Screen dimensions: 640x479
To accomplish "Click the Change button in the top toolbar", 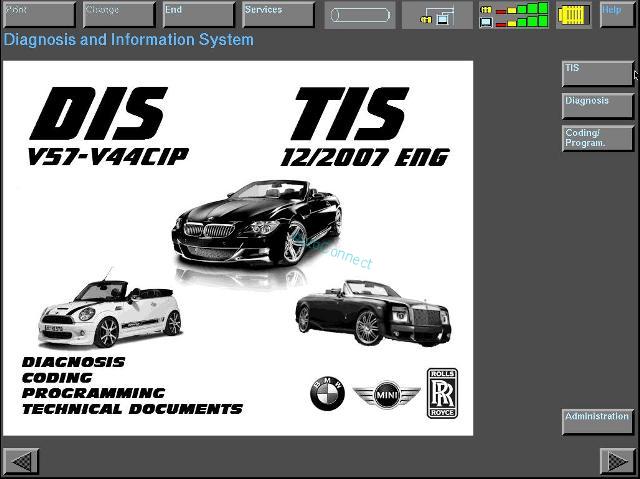I will click(119, 15).
